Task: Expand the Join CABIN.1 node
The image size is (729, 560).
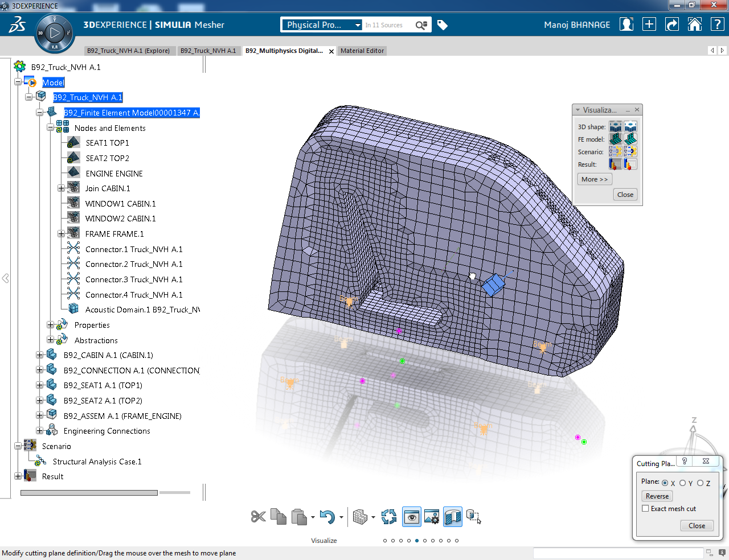Action: [61, 188]
